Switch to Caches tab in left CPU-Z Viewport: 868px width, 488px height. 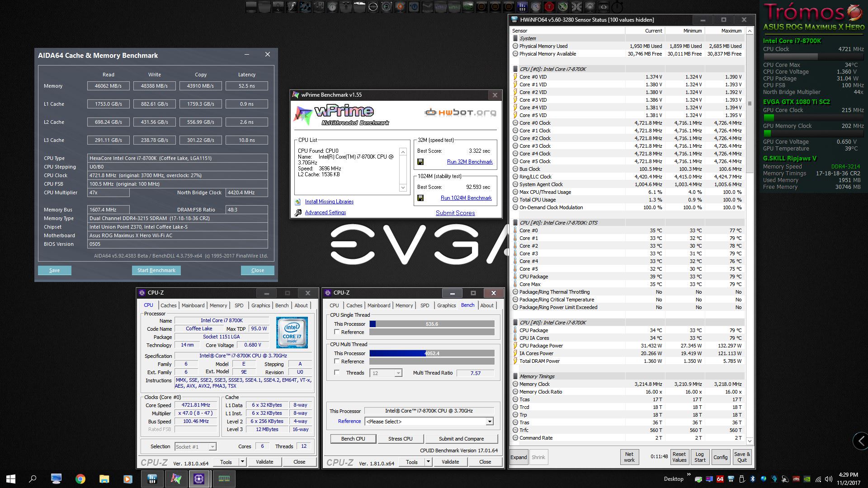168,305
